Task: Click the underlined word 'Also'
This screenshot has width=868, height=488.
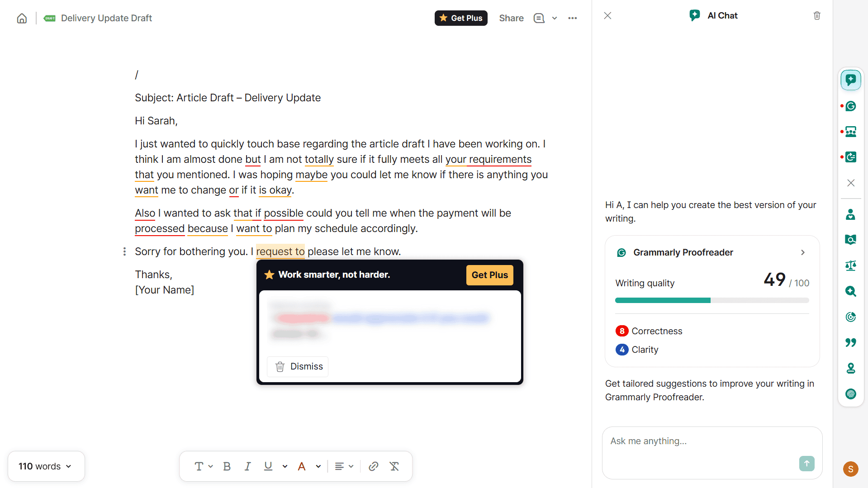Action: tap(145, 213)
